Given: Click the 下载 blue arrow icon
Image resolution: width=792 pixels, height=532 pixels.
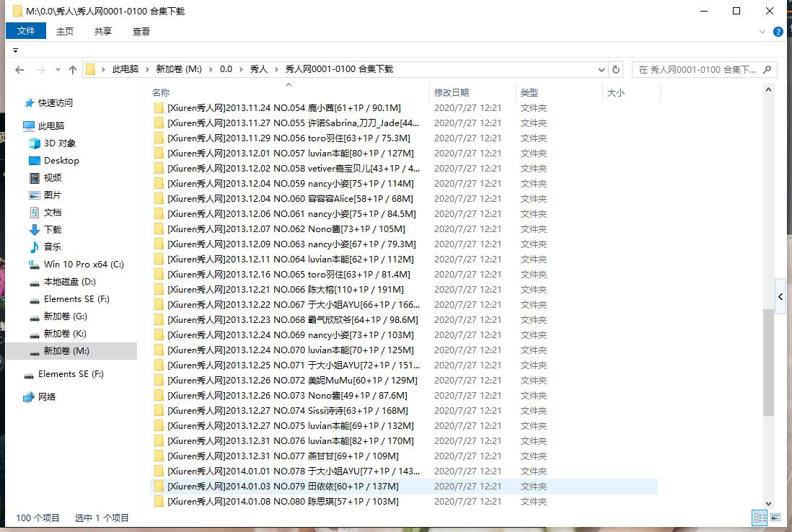Looking at the screenshot, I should (35, 230).
